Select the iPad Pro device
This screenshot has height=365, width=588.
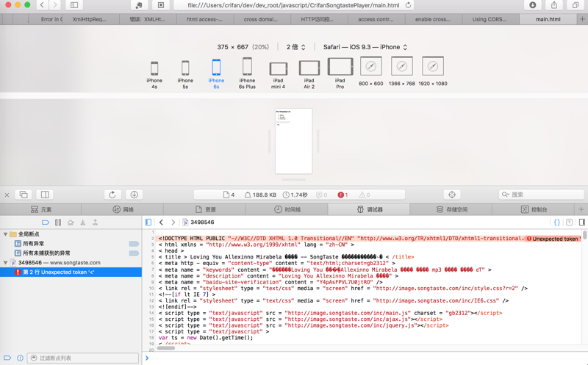point(340,73)
